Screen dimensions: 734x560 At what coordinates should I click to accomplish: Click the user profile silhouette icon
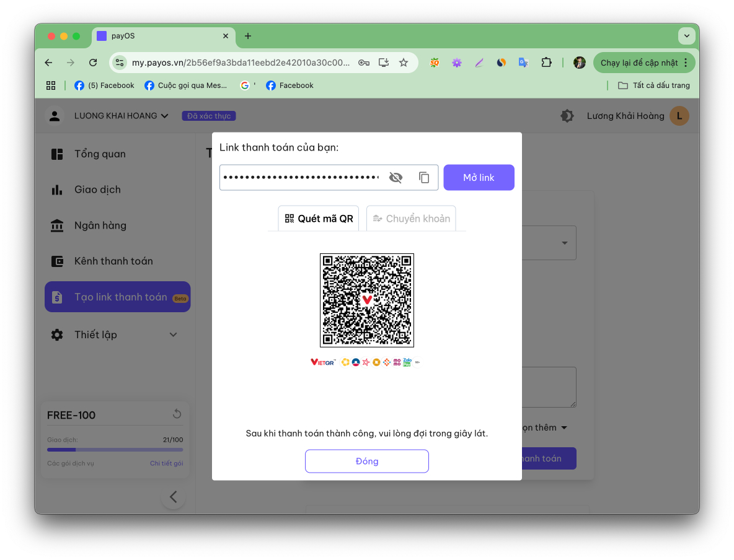[55, 116]
